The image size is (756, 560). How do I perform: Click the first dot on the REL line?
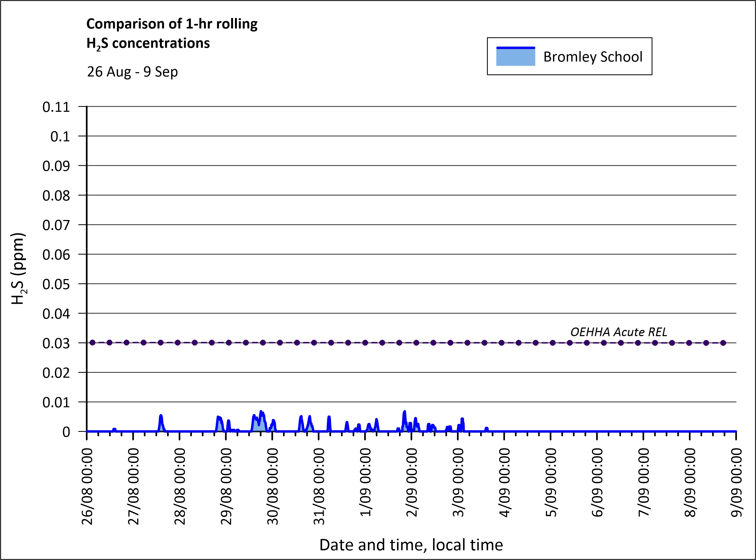(92, 343)
